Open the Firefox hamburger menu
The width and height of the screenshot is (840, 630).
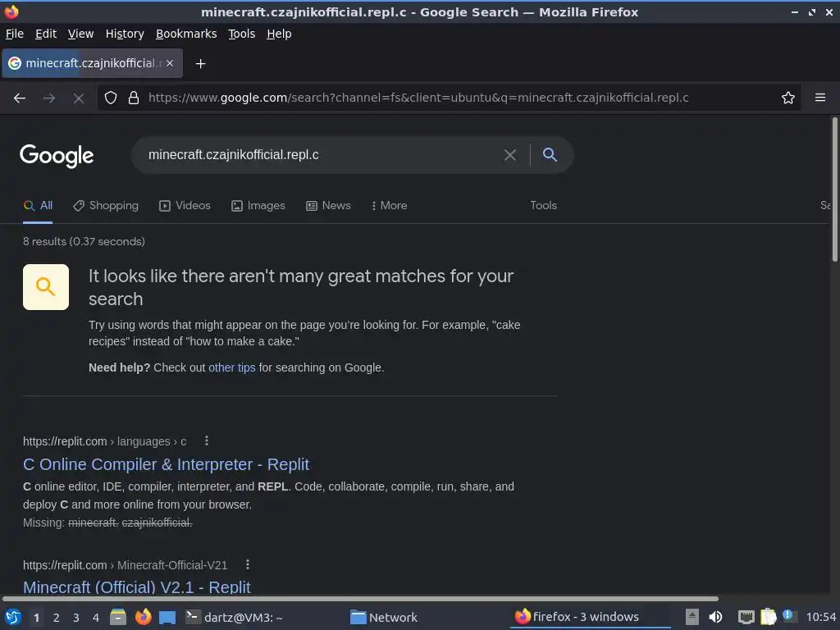(819, 98)
